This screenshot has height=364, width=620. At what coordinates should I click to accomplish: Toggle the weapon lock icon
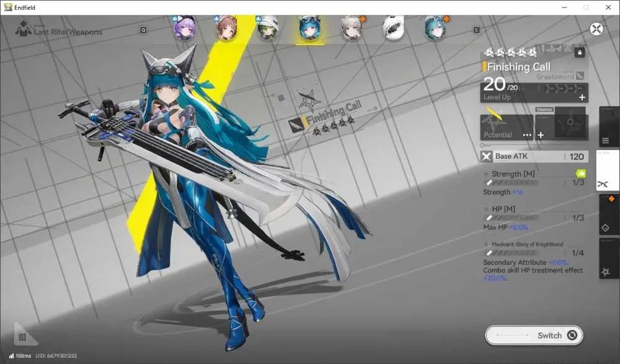point(579,52)
